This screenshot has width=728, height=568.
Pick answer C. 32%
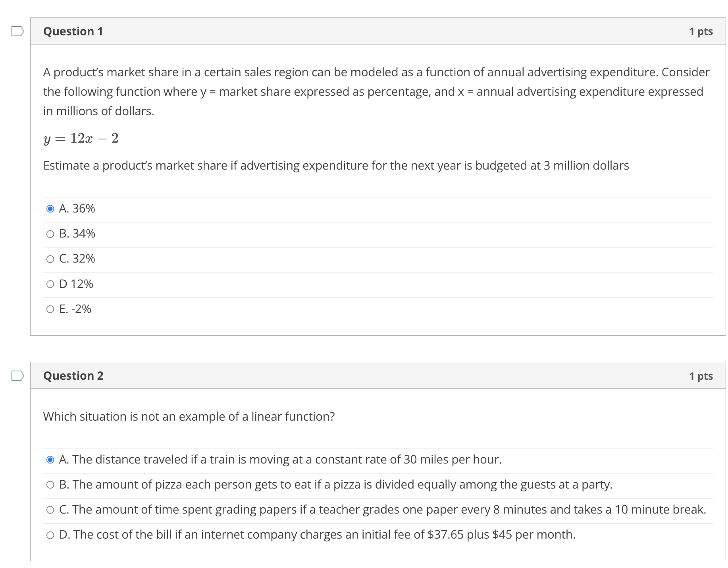[x=50, y=259]
